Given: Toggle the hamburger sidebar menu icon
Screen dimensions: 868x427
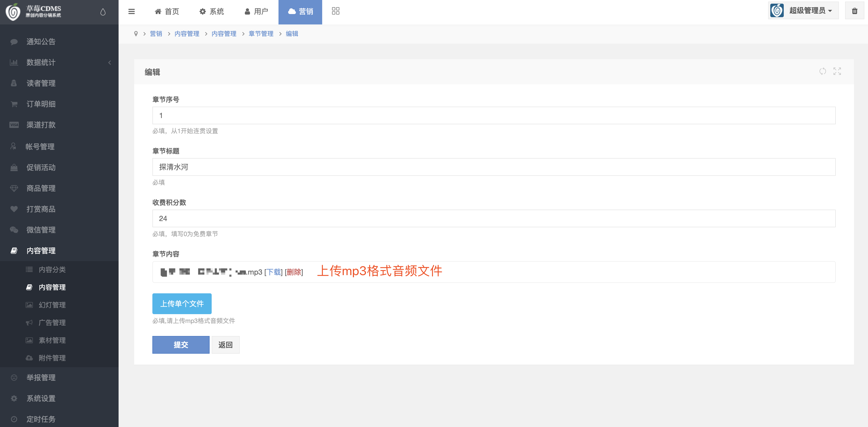Looking at the screenshot, I should coord(131,11).
